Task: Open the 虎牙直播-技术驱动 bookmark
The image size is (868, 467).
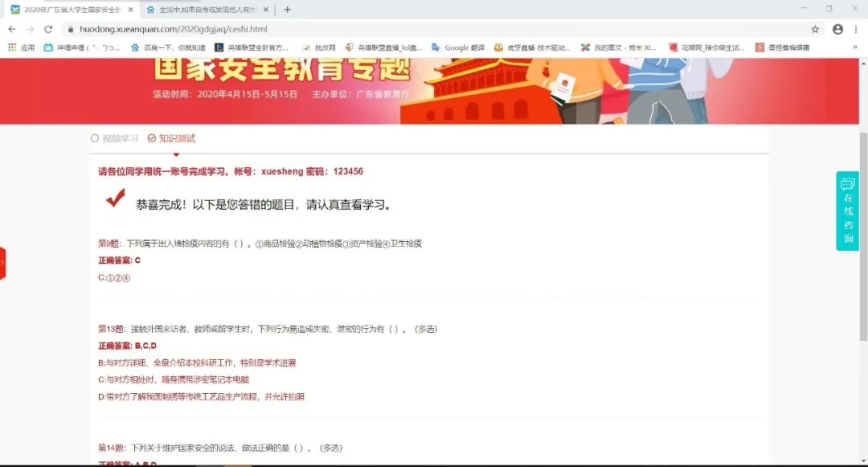Action: (532, 47)
